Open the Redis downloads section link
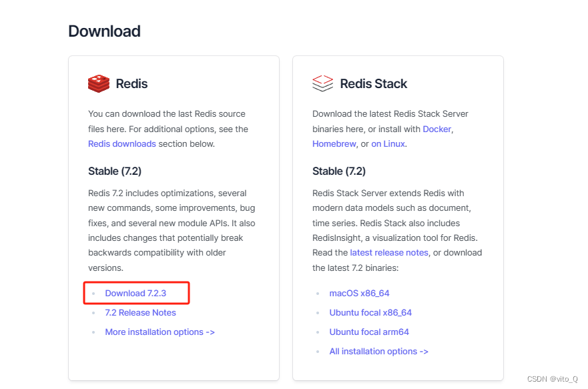 pyautogui.click(x=122, y=143)
